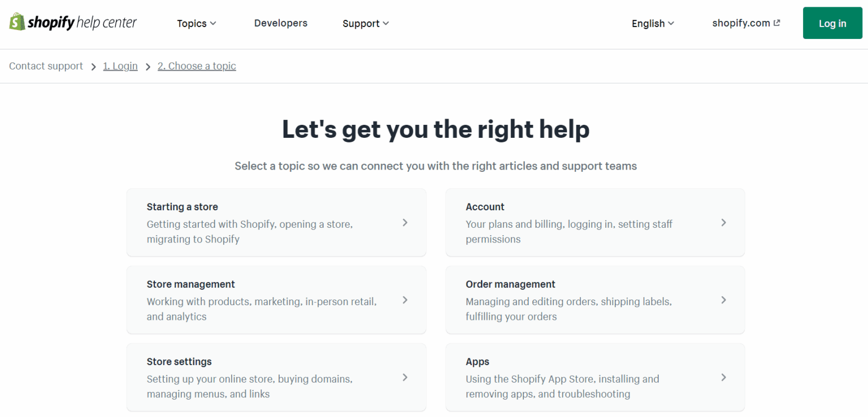Open the Support dropdown
Screen dimensions: 868x417
point(365,23)
